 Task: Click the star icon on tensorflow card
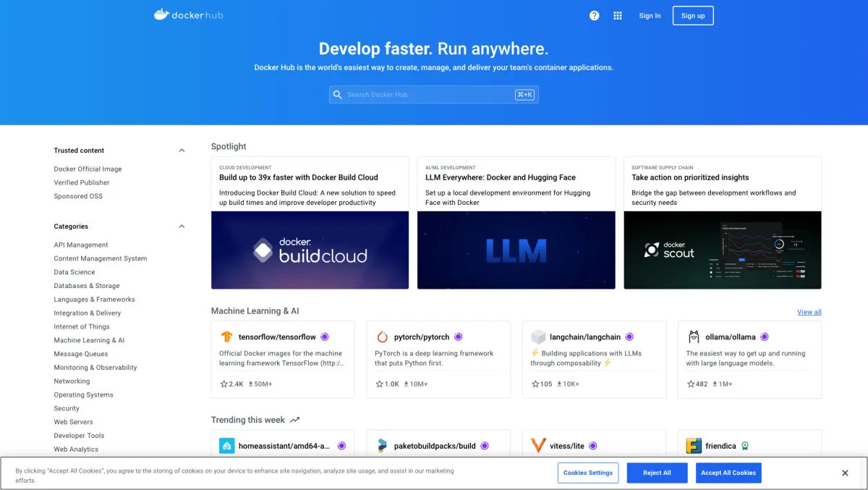pyautogui.click(x=224, y=384)
